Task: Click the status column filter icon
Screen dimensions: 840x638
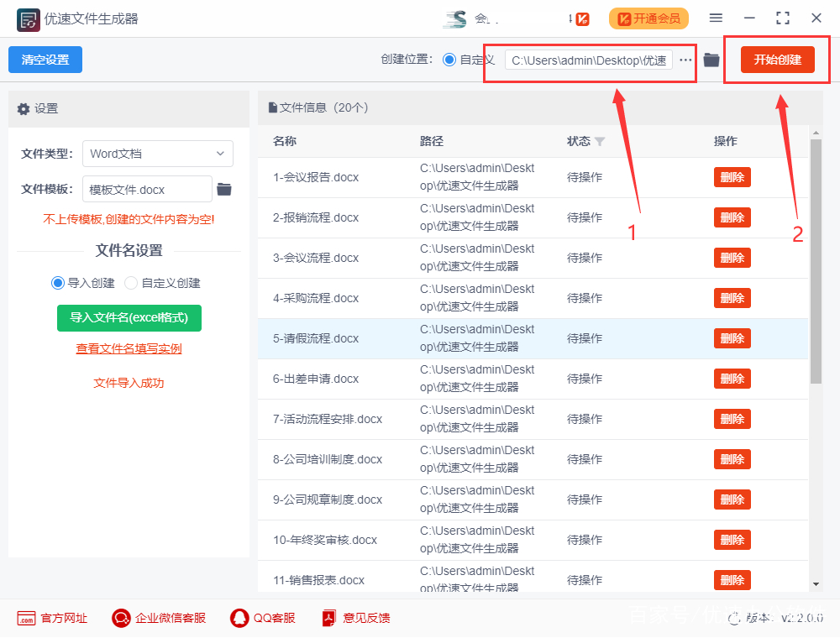Action: pyautogui.click(x=600, y=141)
